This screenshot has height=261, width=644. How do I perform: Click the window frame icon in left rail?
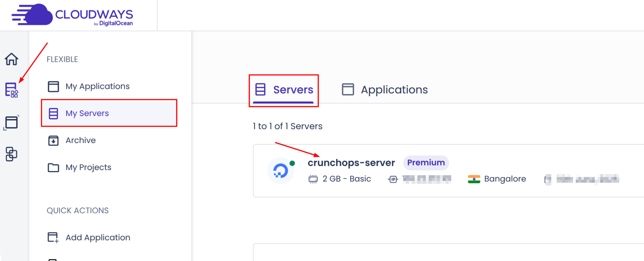click(x=12, y=122)
